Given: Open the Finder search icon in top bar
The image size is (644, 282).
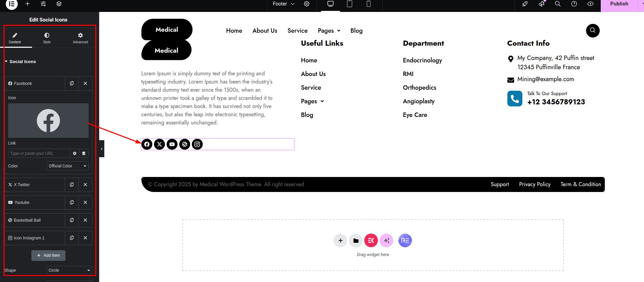Looking at the screenshot, I should tap(558, 4).
